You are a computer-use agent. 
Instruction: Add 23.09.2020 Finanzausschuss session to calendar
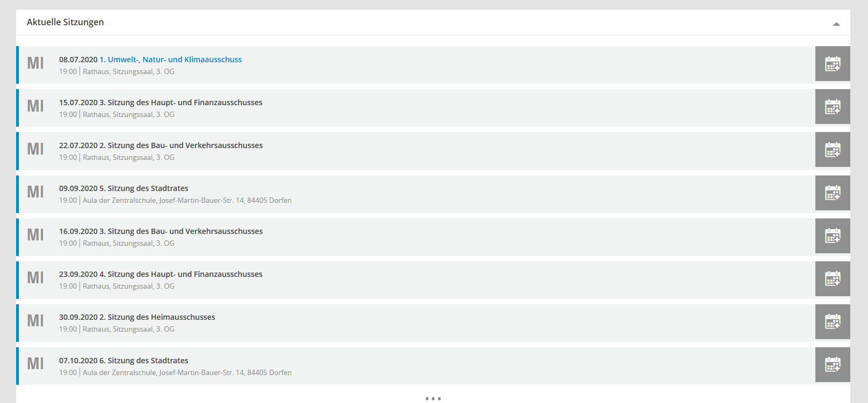coord(833,279)
